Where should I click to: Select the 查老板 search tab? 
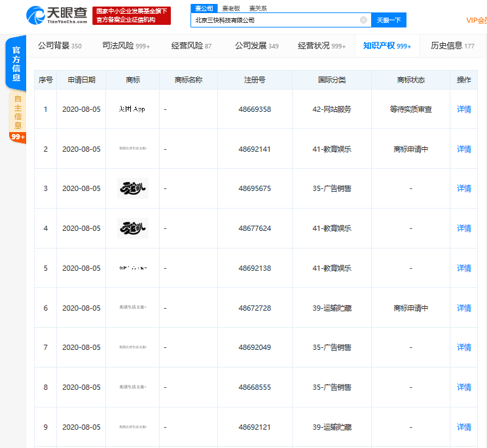[x=230, y=8]
